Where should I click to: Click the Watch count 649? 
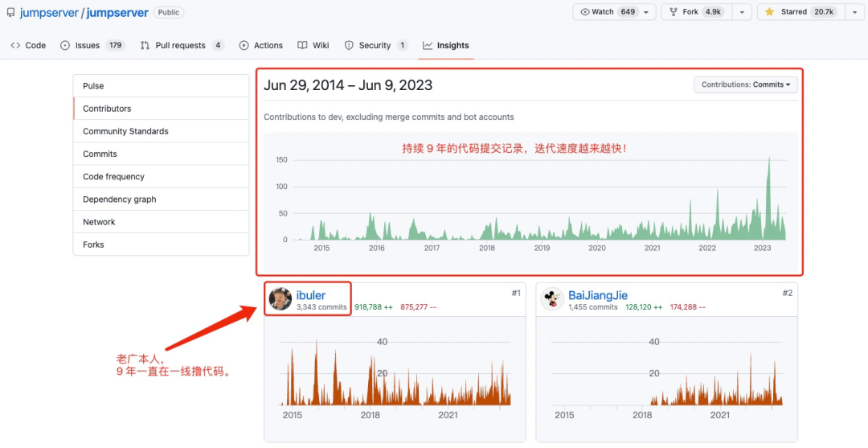click(x=628, y=11)
